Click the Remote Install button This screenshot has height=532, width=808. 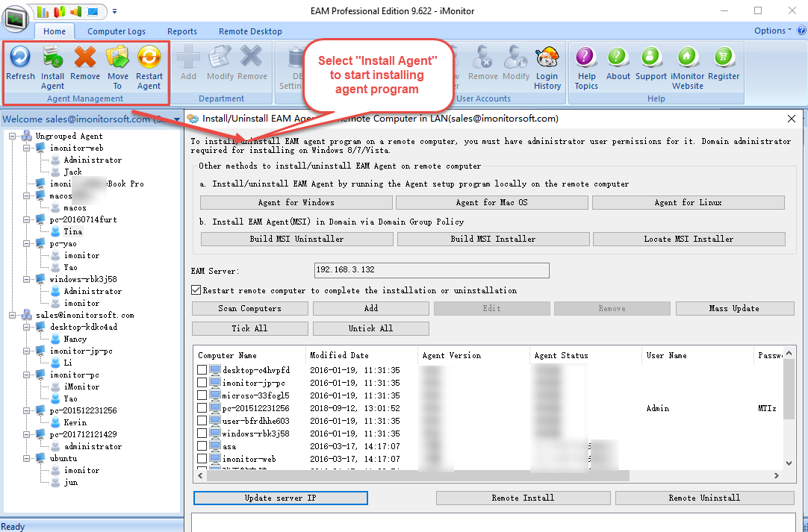coord(523,498)
